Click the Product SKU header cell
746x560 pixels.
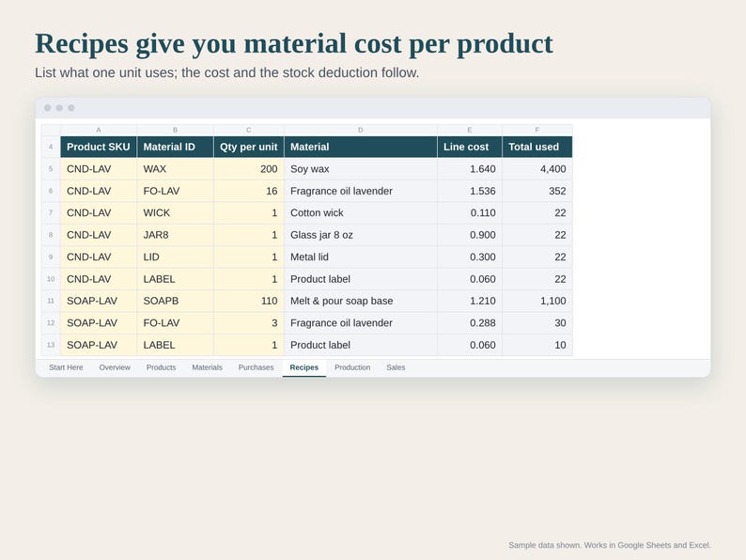coord(99,147)
